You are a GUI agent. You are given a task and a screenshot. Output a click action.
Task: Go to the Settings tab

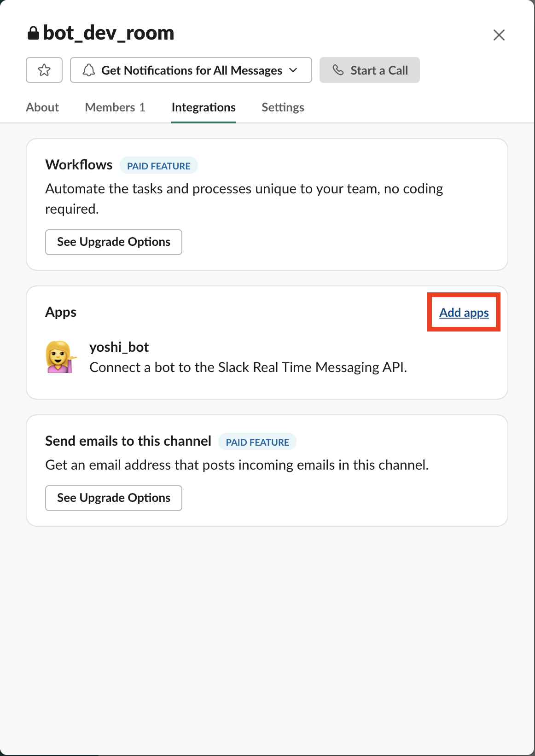pos(283,107)
